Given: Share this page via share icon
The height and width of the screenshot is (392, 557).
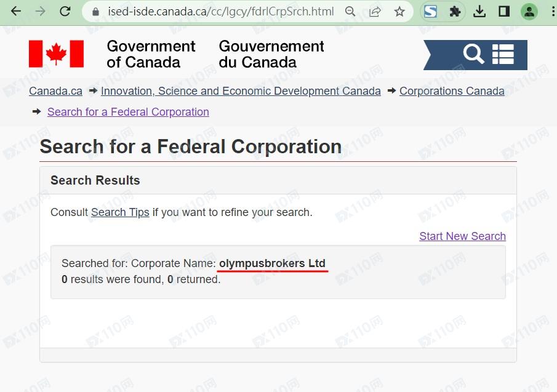Looking at the screenshot, I should click(375, 12).
